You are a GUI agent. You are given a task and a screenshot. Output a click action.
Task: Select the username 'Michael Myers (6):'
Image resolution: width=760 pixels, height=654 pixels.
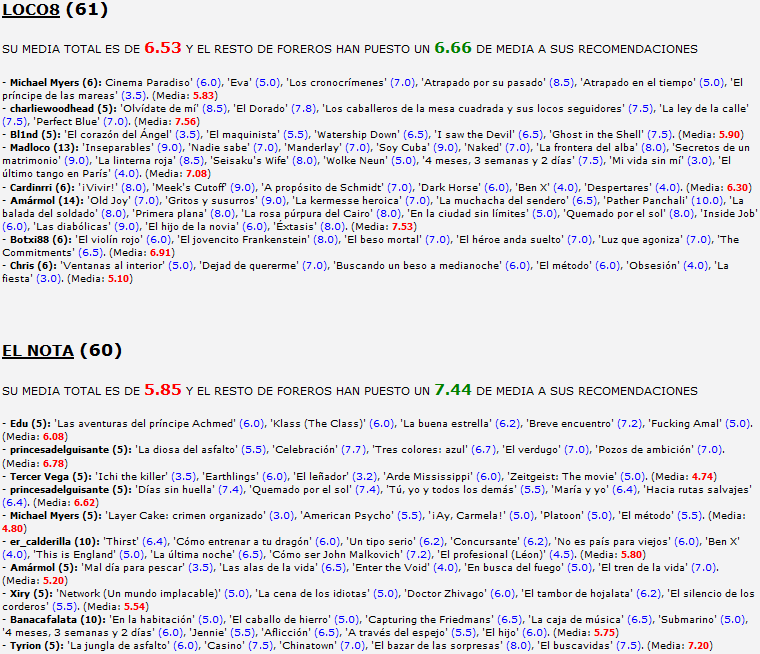coord(56,83)
